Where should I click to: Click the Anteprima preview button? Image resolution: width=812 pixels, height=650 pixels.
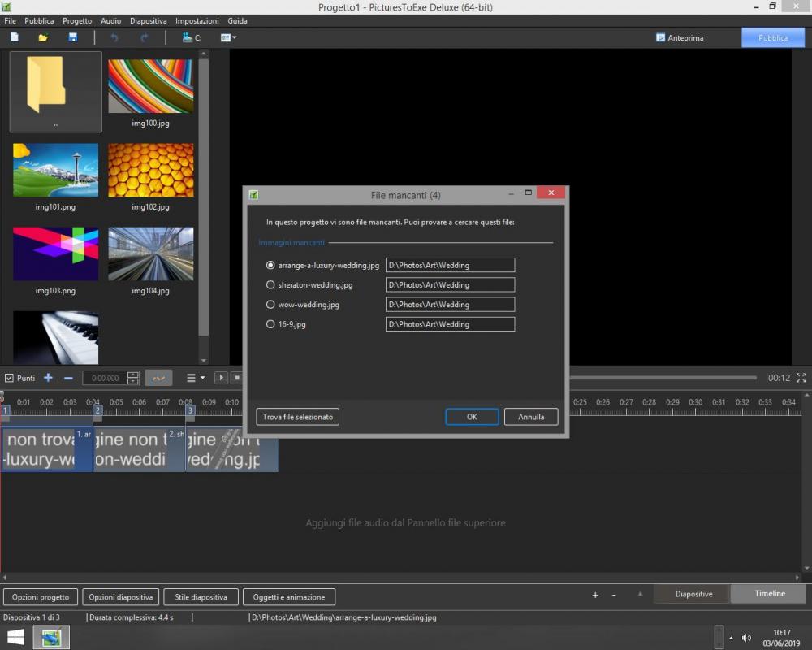pos(680,38)
